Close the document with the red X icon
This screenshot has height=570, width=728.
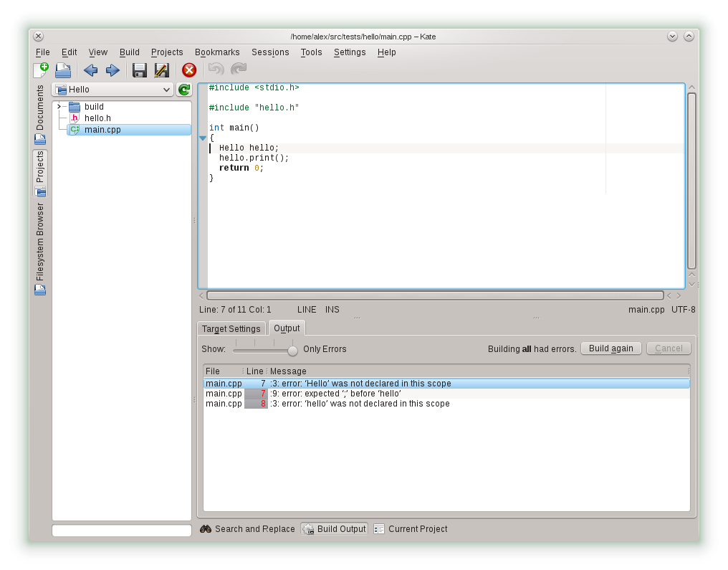[x=189, y=70]
